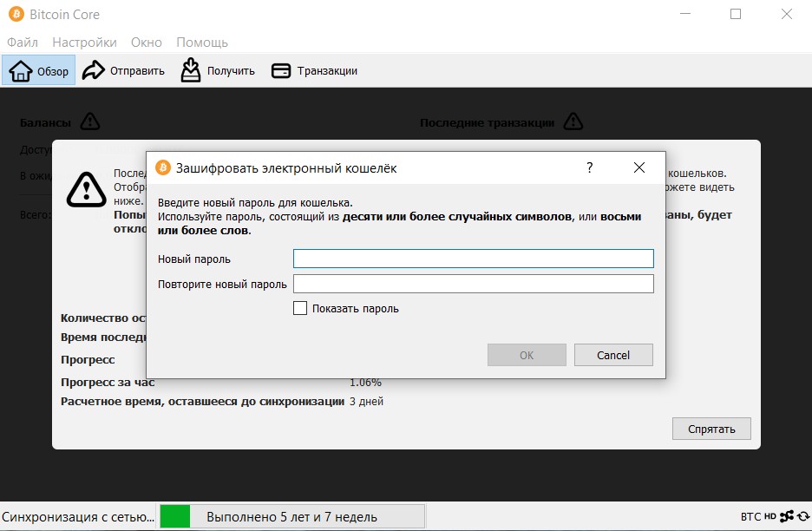Click the warning icon beside Последние транзакции

[x=573, y=122]
